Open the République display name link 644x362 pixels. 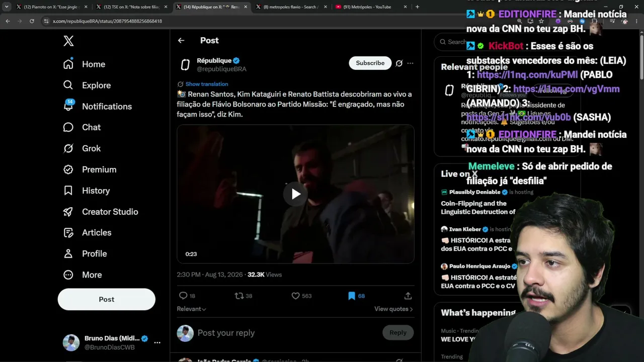click(214, 60)
